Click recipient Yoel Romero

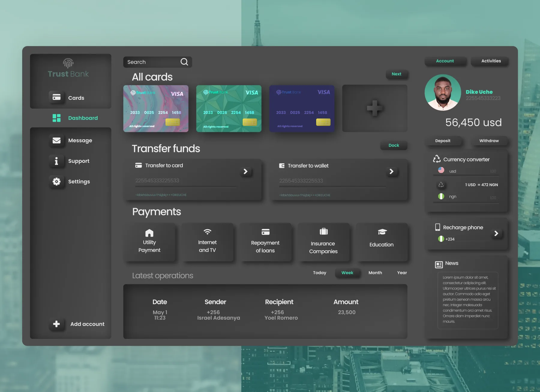(x=281, y=318)
